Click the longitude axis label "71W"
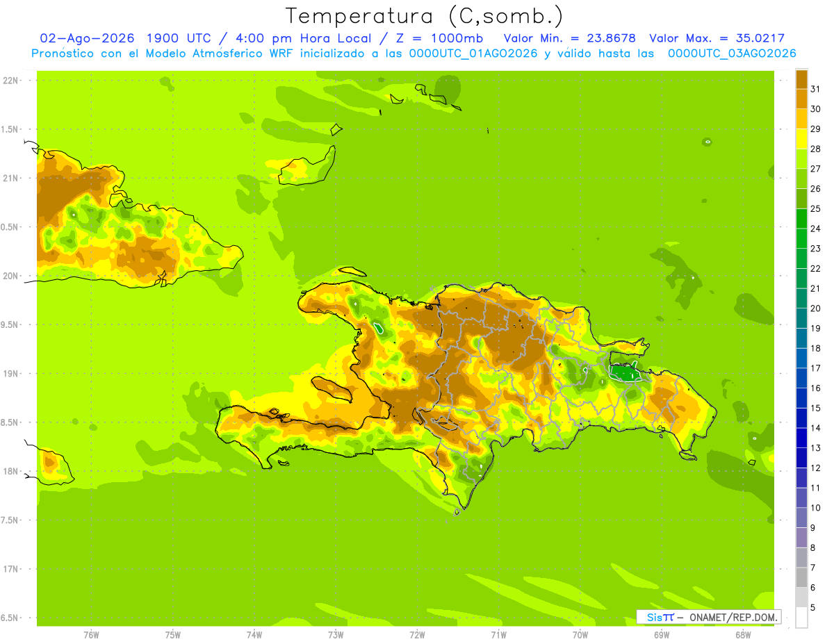The width and height of the screenshot is (834, 644). (x=499, y=634)
